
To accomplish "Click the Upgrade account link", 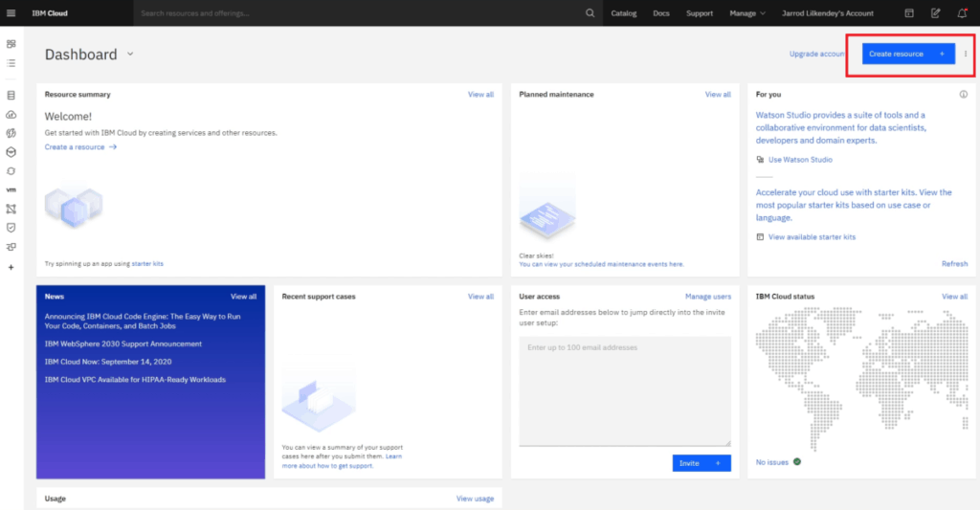I will pyautogui.click(x=816, y=55).
